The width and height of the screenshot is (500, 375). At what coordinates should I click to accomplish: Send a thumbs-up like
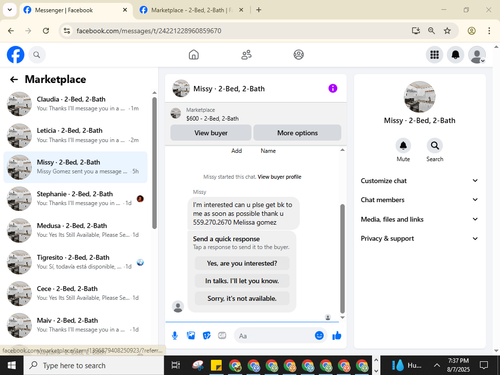click(x=337, y=336)
